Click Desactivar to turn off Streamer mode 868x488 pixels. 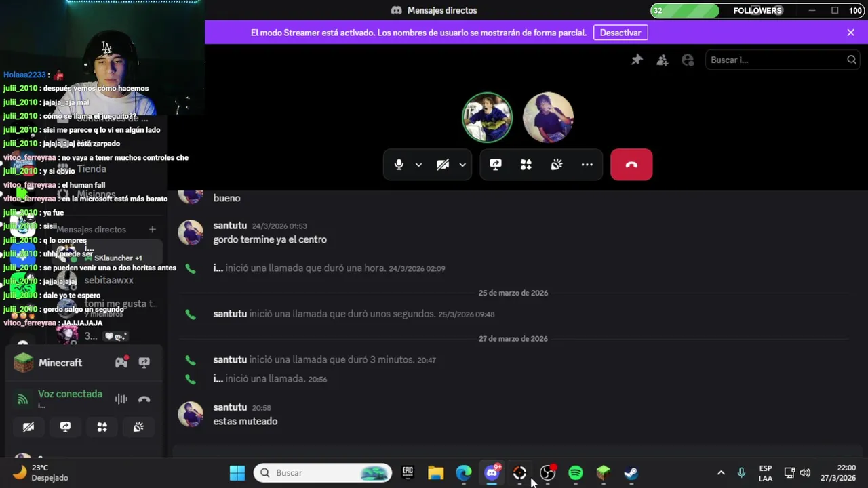(620, 33)
